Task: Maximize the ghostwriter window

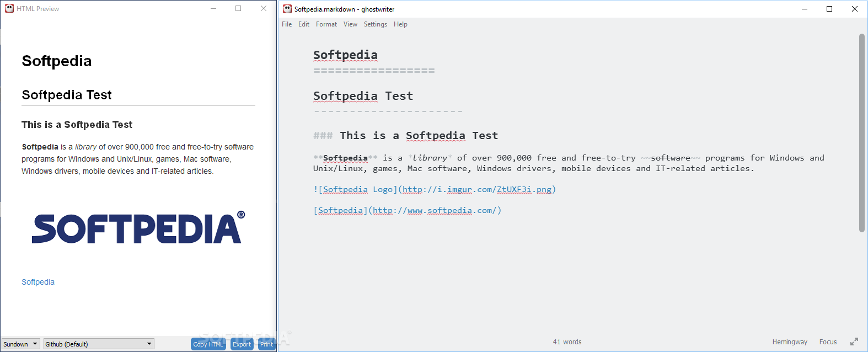Action: [829, 9]
